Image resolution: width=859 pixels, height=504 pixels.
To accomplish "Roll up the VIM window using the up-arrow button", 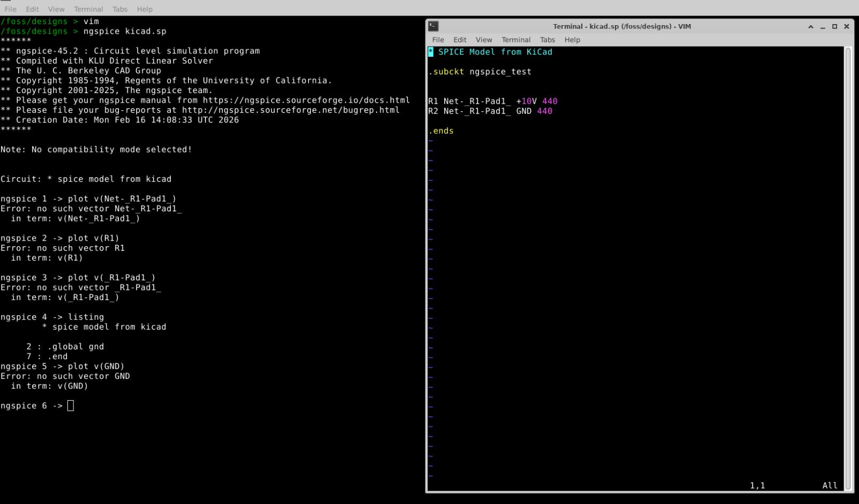I will tap(811, 26).
